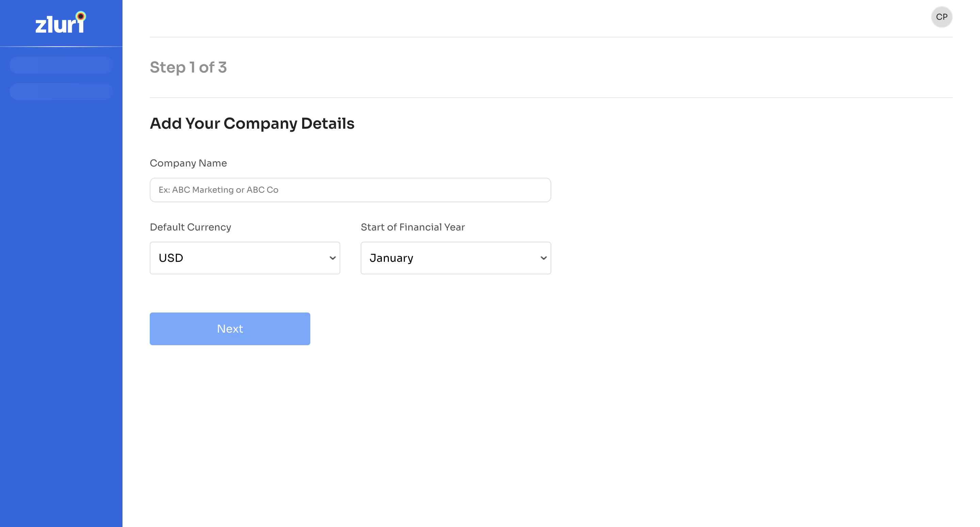
Task: Open the CP user avatar menu
Action: pyautogui.click(x=942, y=17)
